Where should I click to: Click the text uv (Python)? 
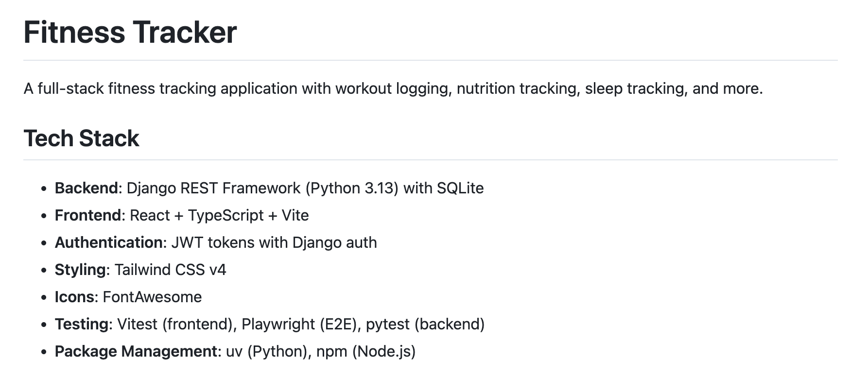point(267,351)
